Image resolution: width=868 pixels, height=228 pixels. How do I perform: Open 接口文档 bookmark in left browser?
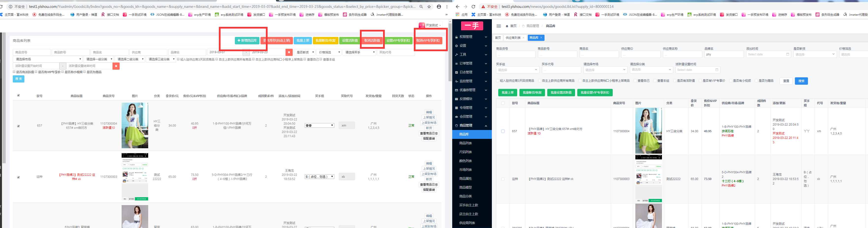pos(110,15)
